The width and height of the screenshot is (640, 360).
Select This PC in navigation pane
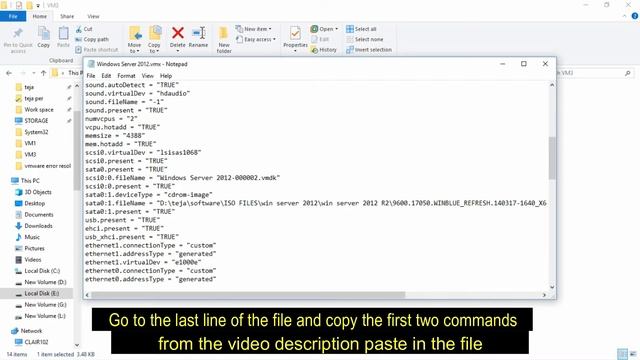pyautogui.click(x=30, y=180)
